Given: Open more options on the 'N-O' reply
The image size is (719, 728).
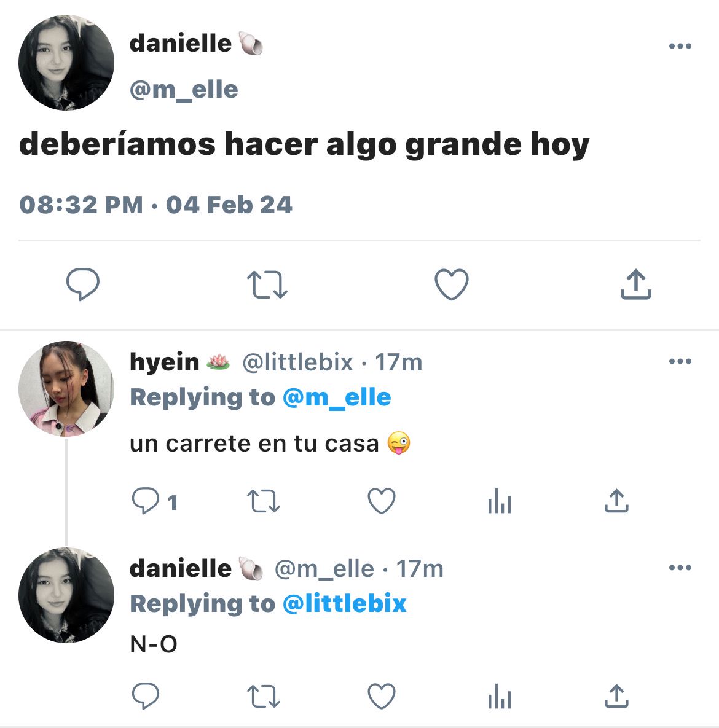Looking at the screenshot, I should [680, 568].
